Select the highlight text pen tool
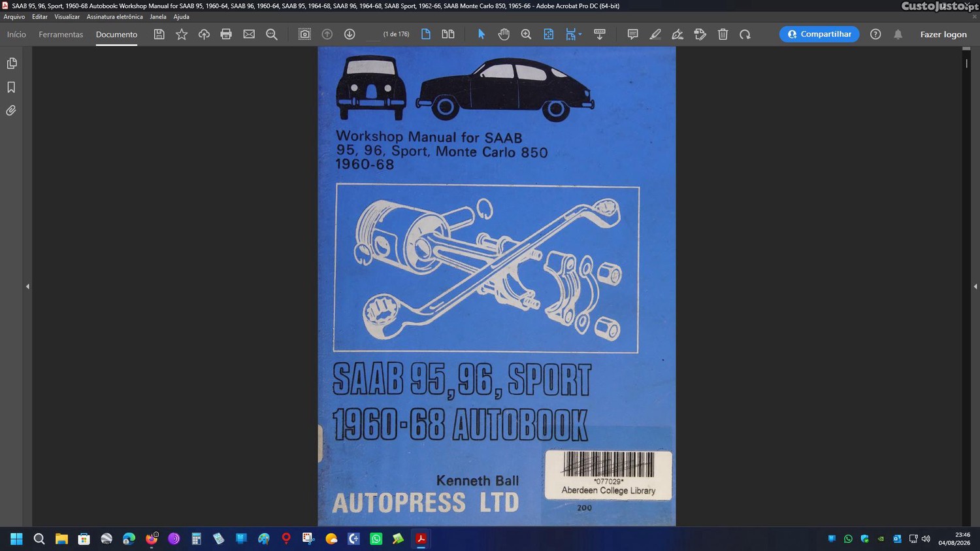This screenshot has width=980, height=551. tap(655, 34)
